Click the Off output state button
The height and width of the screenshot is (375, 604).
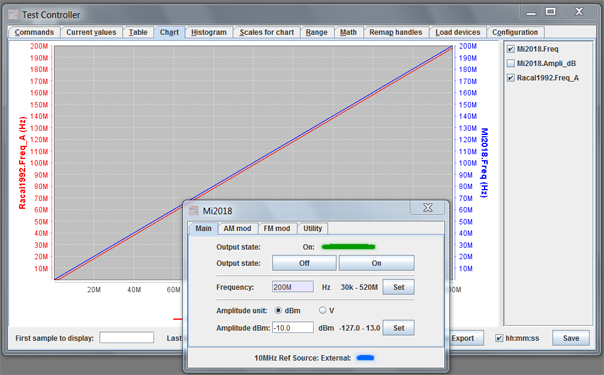[x=304, y=263]
